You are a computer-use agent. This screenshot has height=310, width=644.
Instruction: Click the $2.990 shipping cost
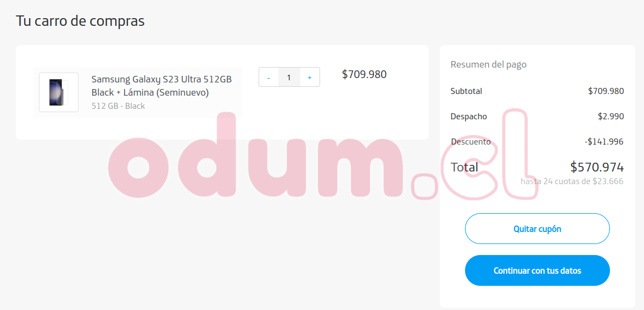point(611,117)
